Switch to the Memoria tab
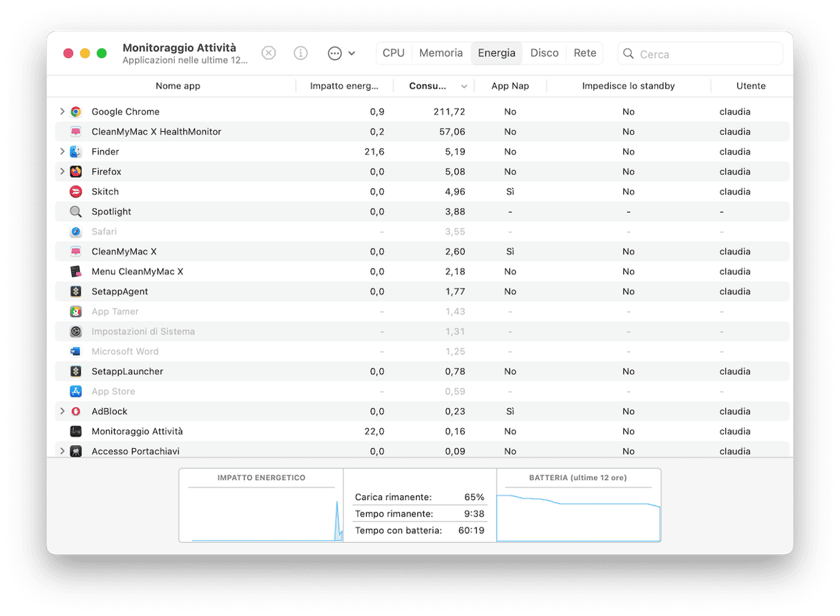Viewport: 840px width, 616px height. pyautogui.click(x=441, y=53)
